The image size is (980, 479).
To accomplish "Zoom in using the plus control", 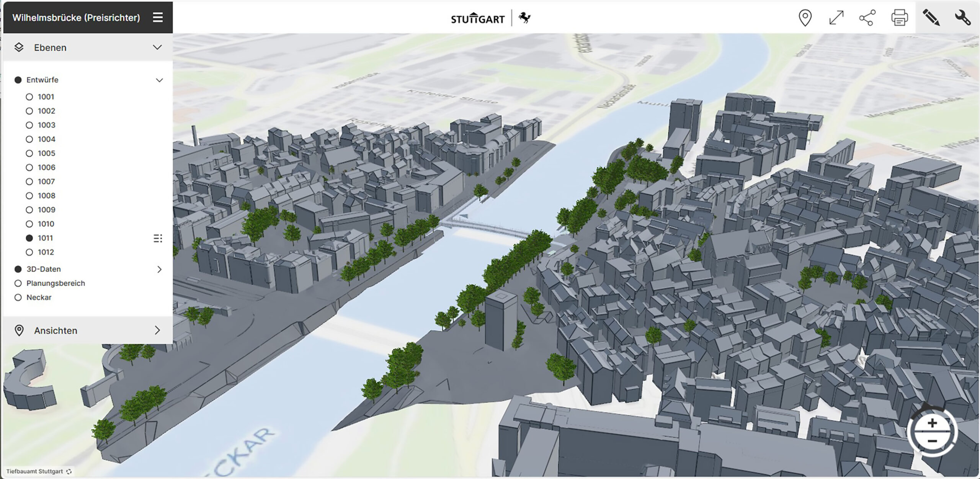I will (933, 423).
